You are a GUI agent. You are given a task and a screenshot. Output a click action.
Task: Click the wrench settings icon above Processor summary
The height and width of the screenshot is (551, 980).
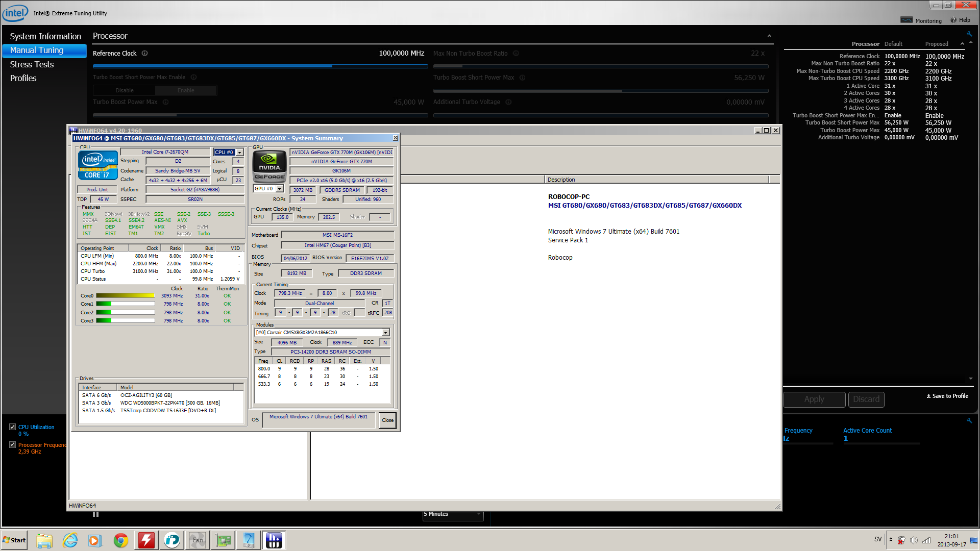pyautogui.click(x=969, y=34)
